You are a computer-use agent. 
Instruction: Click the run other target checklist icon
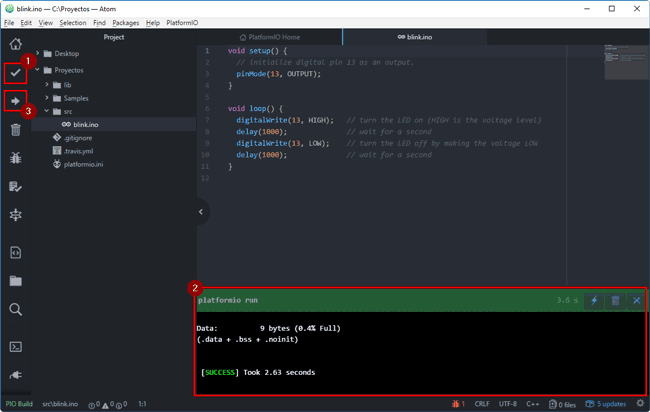(15, 187)
